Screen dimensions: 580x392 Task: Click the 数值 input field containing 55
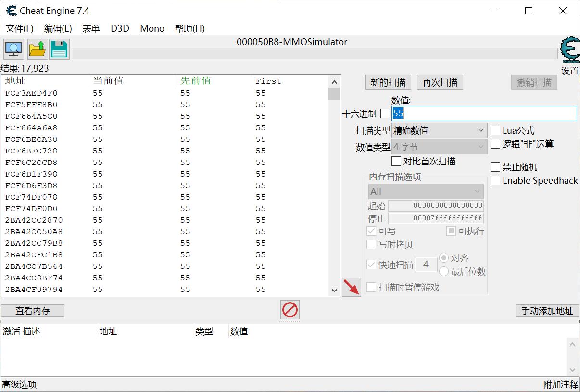click(x=484, y=114)
